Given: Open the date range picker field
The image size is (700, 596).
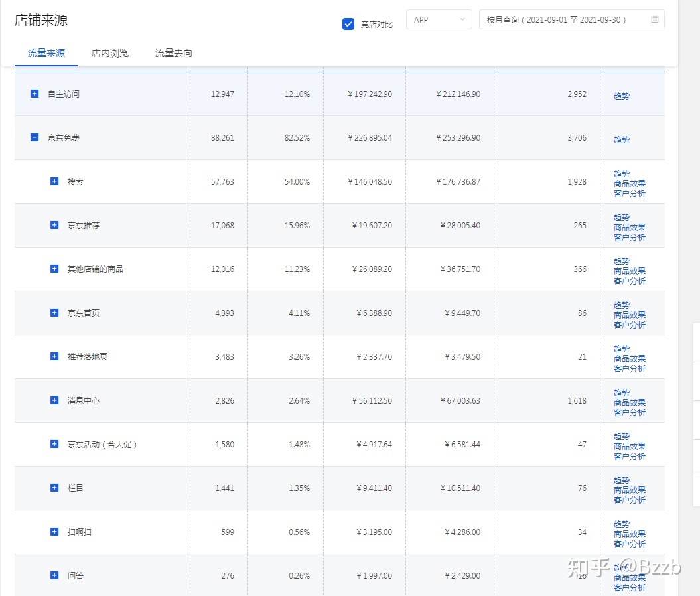Looking at the screenshot, I should point(571,20).
